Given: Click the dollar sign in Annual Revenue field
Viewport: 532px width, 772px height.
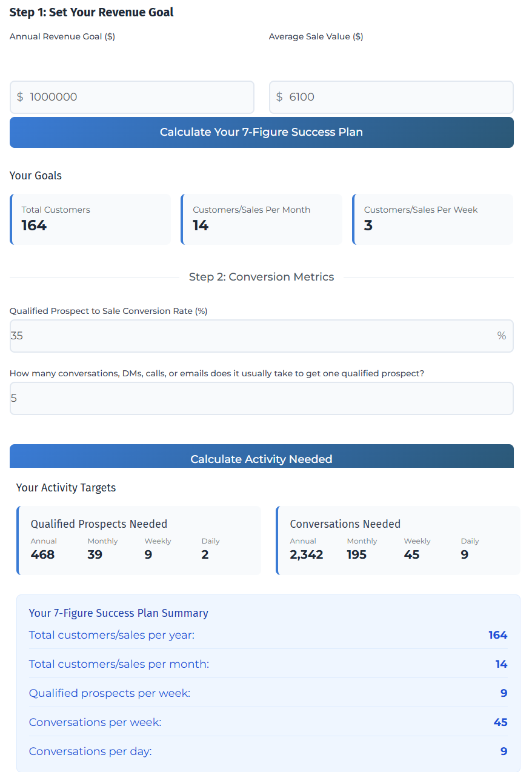Looking at the screenshot, I should tap(20, 97).
